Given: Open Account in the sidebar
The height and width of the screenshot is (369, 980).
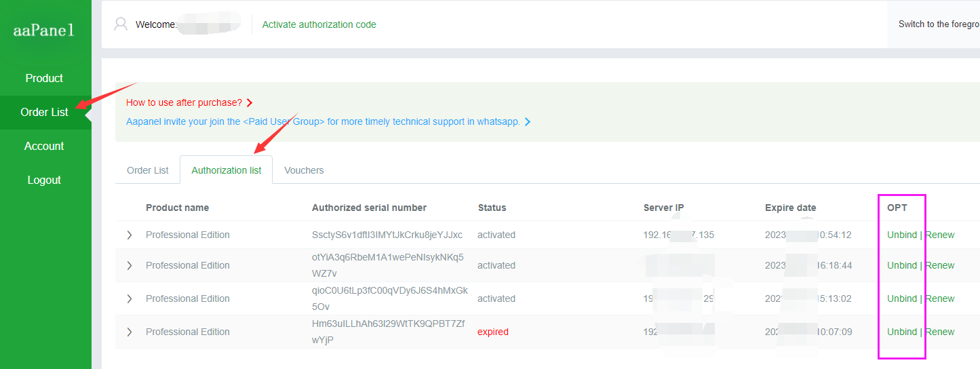Looking at the screenshot, I should click(x=45, y=146).
